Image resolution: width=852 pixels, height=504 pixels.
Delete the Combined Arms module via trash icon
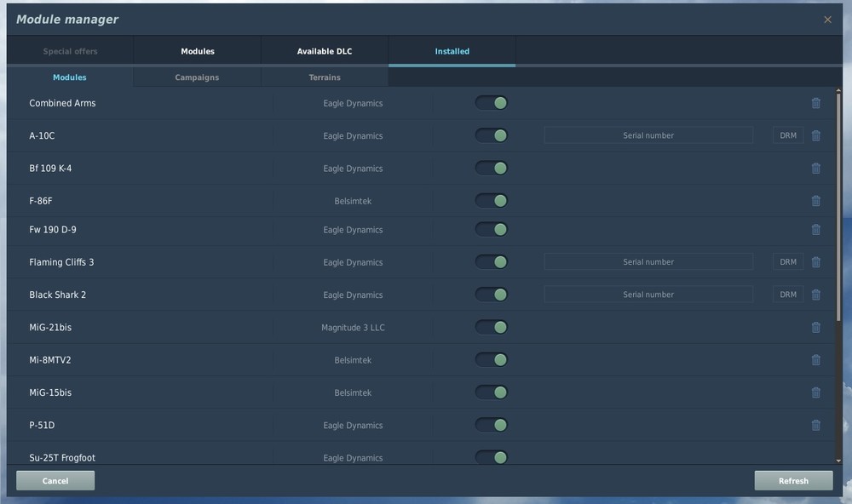coord(815,103)
